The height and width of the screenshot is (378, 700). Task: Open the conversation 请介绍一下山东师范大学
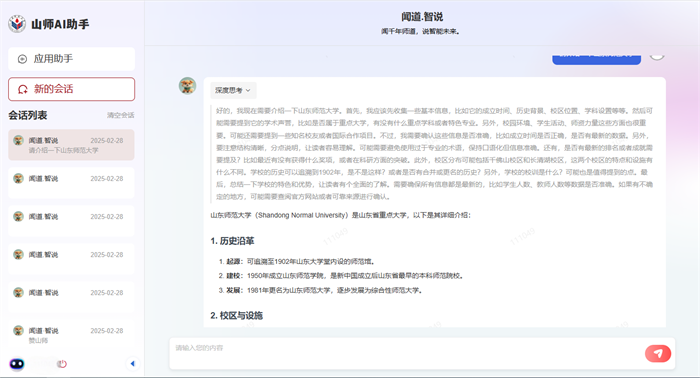pyautogui.click(x=71, y=145)
